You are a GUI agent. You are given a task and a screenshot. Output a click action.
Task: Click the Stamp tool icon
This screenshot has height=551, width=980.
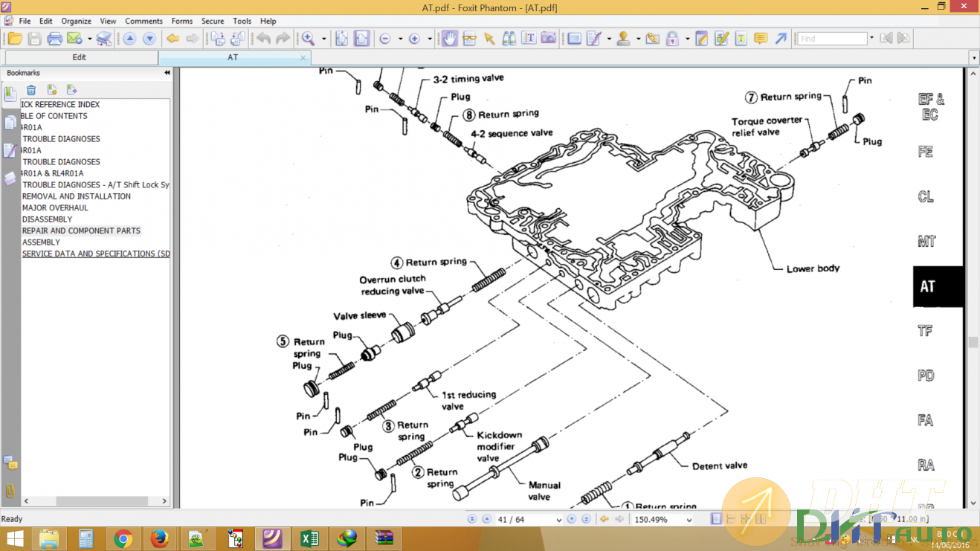623,39
